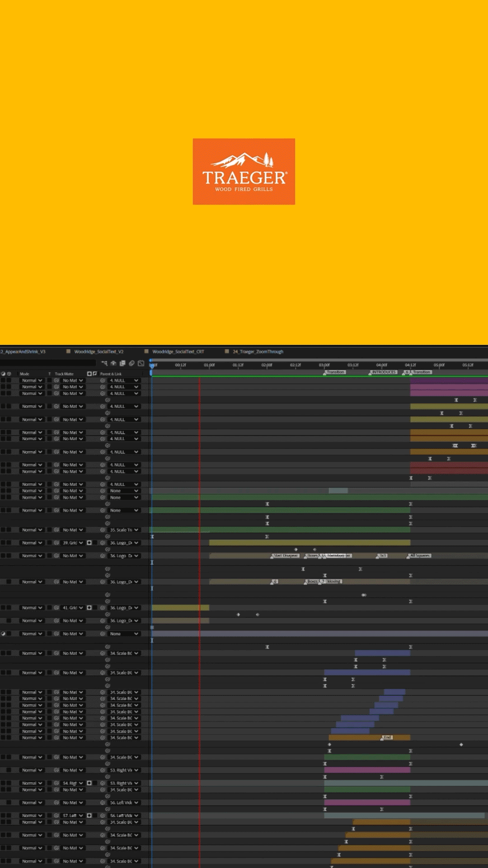Grab parent pick whip in 35. Scale Tn row
Viewport: 488px width, 868px height.
point(103,530)
